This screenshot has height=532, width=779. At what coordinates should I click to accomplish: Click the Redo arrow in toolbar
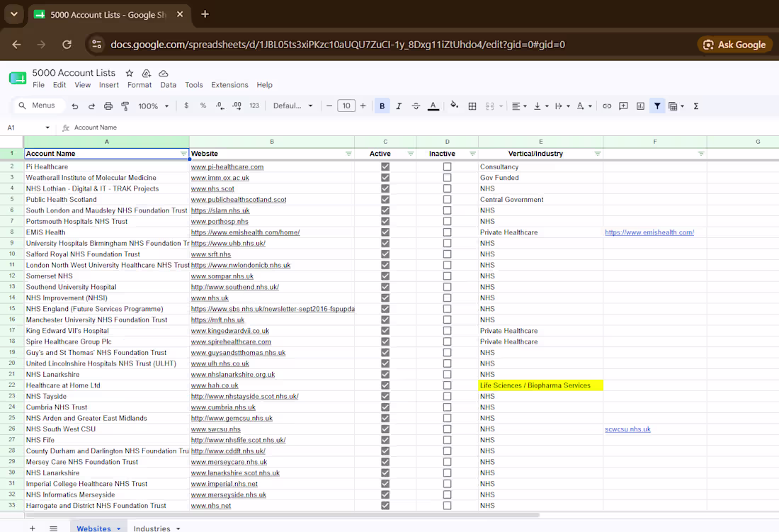[x=91, y=106]
